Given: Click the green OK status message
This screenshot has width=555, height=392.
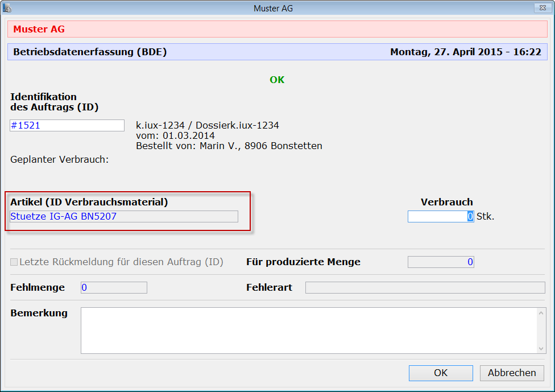Looking at the screenshot, I should [x=277, y=80].
